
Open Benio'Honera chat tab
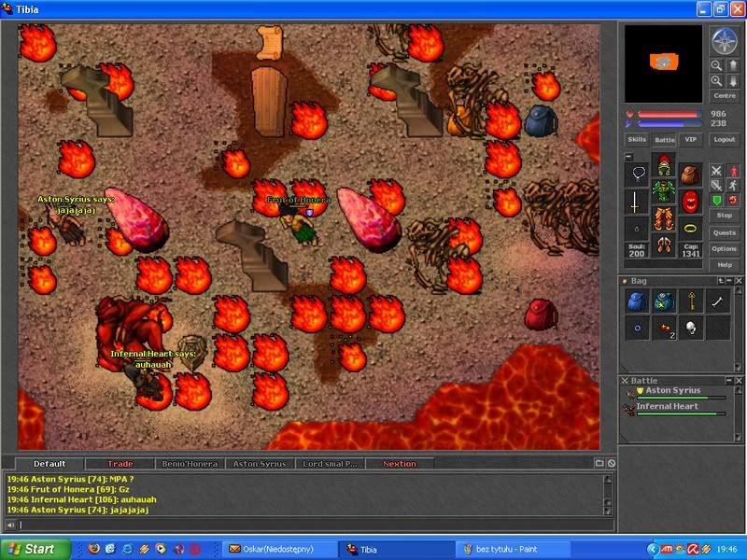[x=190, y=464]
